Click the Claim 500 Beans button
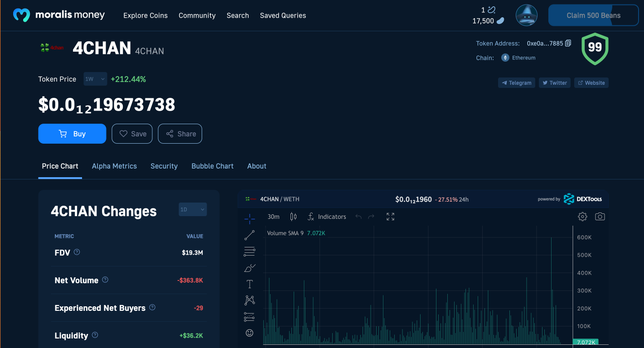 coord(593,15)
